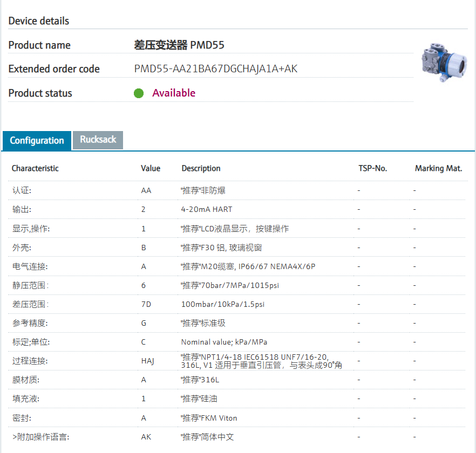Click the Marking Mat. column header
This screenshot has height=453, width=476.
pyautogui.click(x=438, y=168)
